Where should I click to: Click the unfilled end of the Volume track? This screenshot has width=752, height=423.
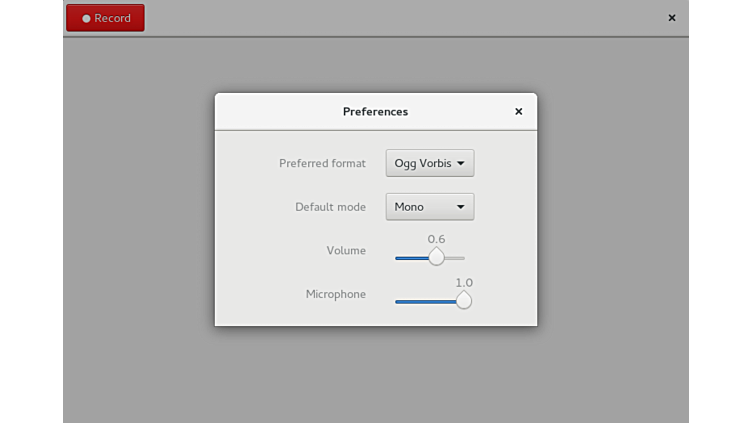point(456,258)
